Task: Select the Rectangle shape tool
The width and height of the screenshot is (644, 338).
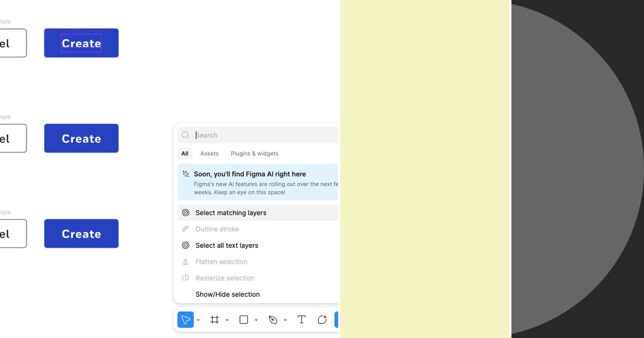Action: 243,319
